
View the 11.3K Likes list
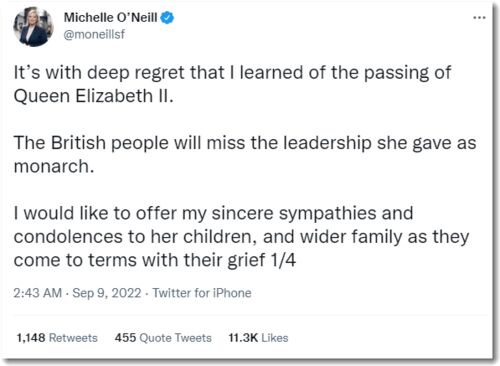258,338
